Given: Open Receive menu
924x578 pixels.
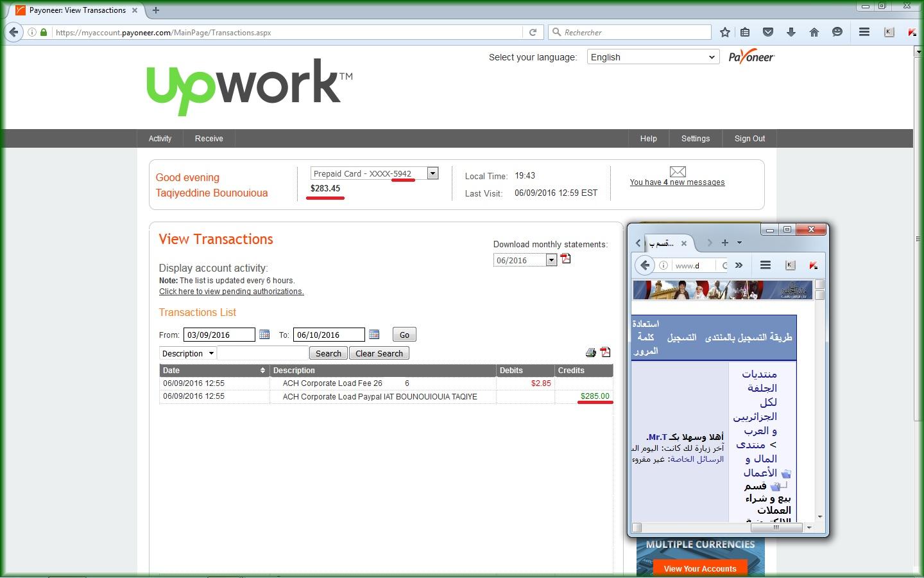Looking at the screenshot, I should tap(209, 139).
